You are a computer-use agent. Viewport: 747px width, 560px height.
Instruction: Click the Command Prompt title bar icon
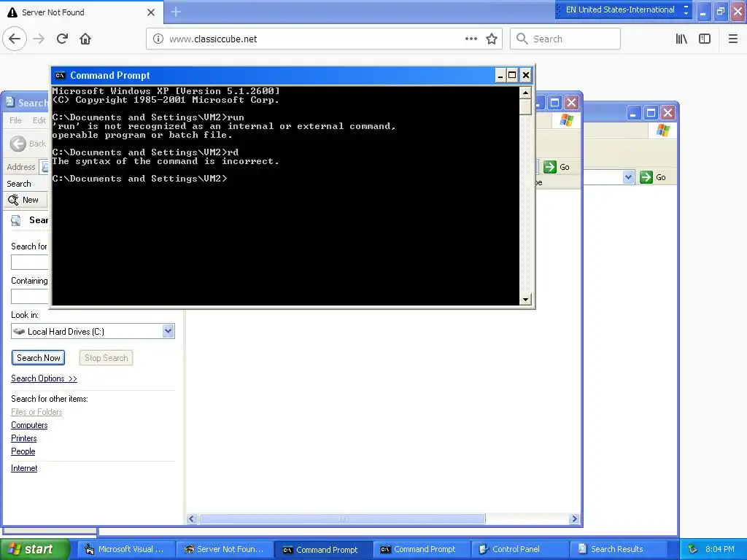tap(60, 75)
